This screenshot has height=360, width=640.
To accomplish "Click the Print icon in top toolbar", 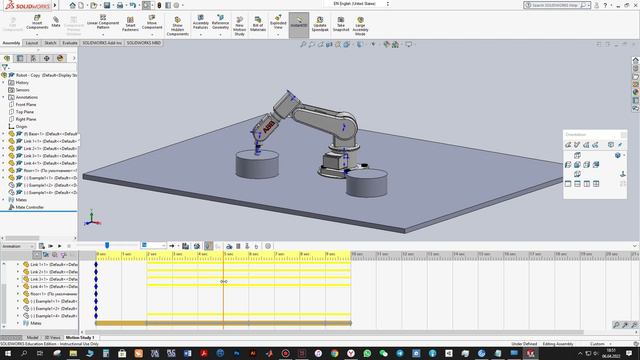I will (120, 5).
